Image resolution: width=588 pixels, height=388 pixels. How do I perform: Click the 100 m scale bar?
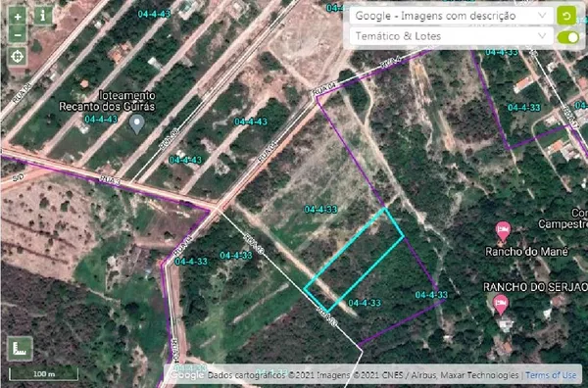pos(43,373)
